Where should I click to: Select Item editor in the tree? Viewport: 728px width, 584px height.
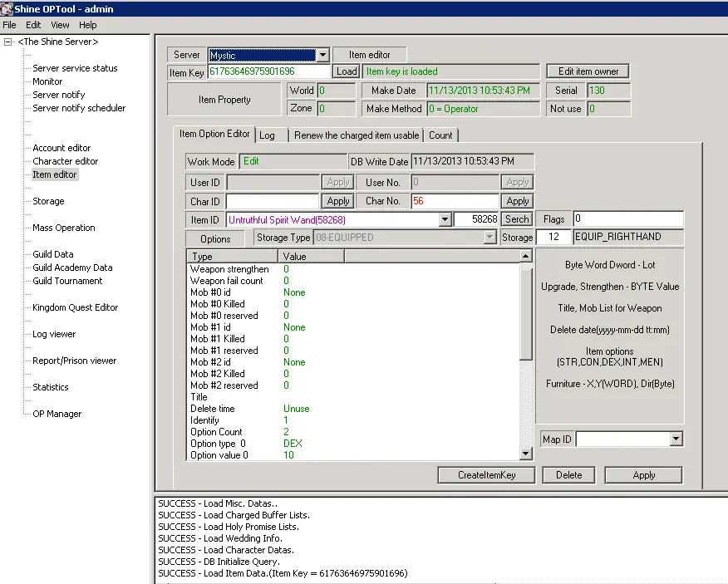click(x=54, y=174)
